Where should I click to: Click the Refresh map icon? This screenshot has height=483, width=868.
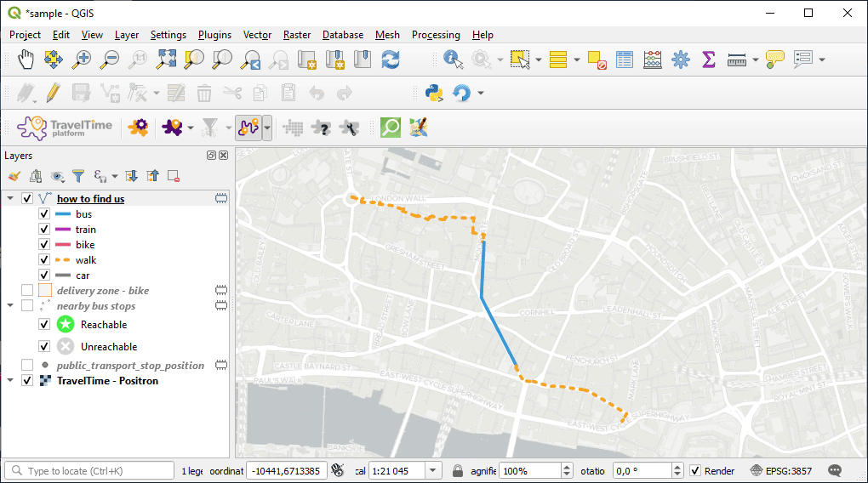pyautogui.click(x=391, y=60)
